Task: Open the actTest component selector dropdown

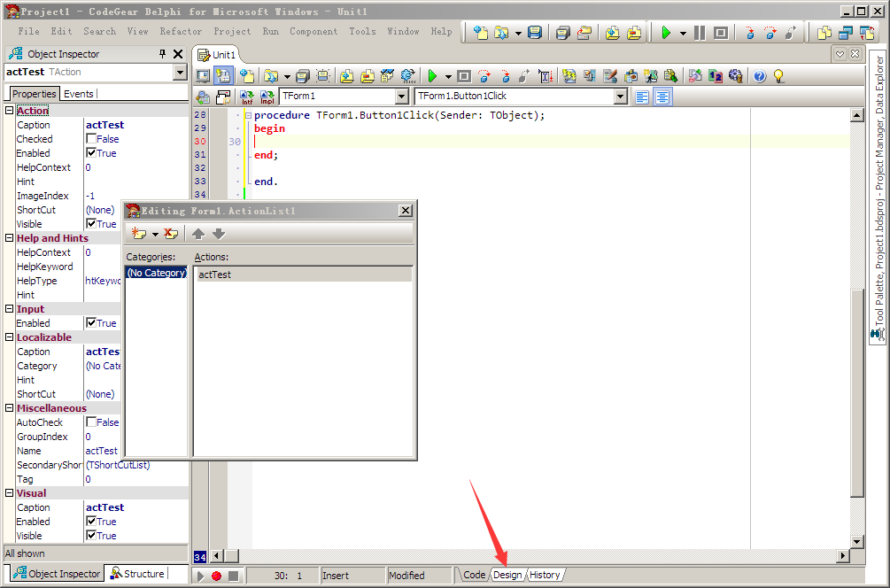Action: click(x=180, y=72)
